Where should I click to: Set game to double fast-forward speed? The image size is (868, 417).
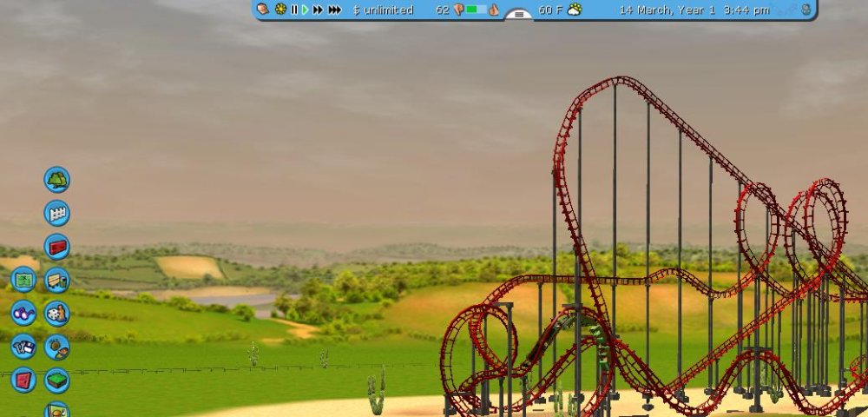318,10
